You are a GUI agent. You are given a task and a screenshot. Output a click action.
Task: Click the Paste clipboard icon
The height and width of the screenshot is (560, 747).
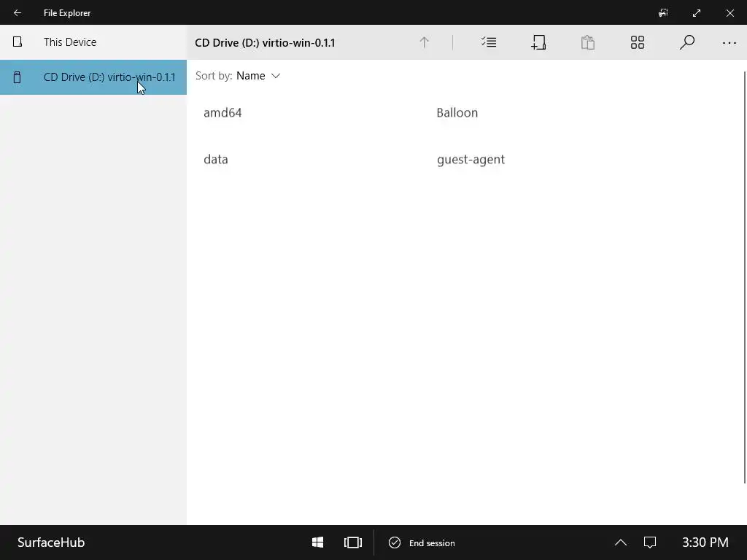point(588,42)
